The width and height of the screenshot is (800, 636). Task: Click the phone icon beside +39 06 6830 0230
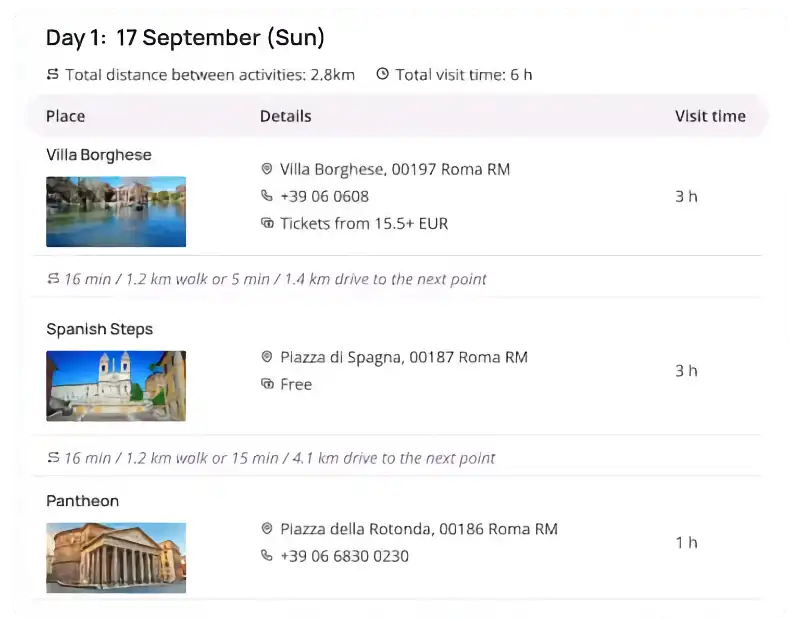[x=267, y=555]
